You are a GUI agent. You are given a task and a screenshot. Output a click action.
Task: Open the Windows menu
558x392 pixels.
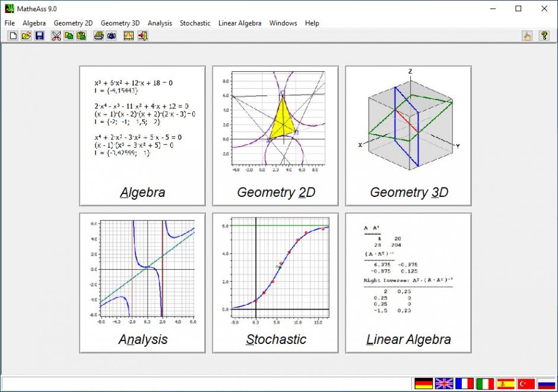pyautogui.click(x=283, y=23)
